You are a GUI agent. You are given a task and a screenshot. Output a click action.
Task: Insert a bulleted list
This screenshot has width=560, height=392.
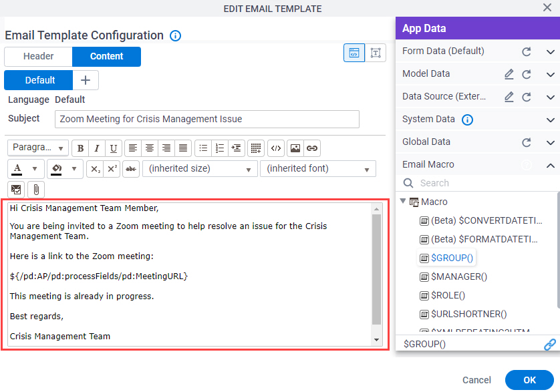[203, 148]
